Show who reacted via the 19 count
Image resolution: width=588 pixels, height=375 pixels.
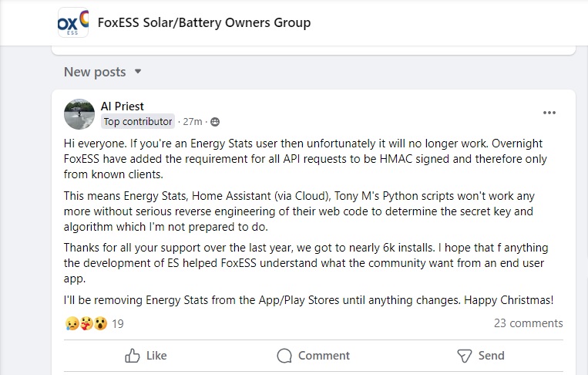[118, 324]
